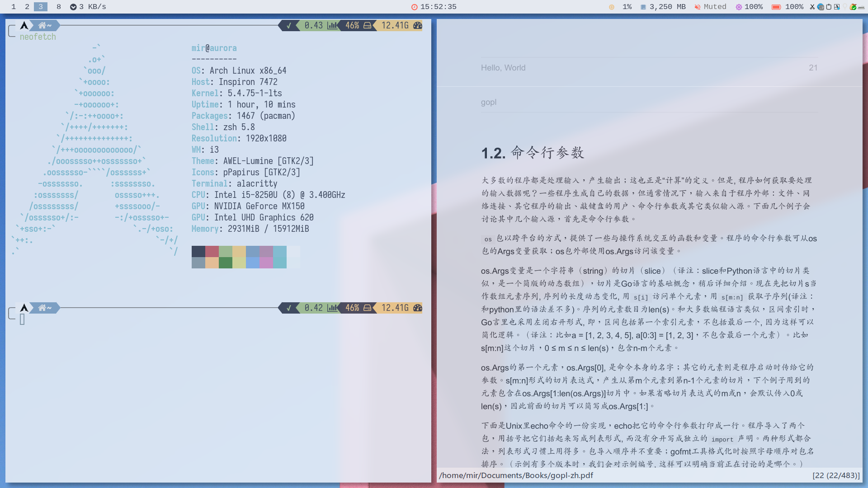The image size is (868, 488).
Task: Click the red neofetch color block
Action: point(212,251)
